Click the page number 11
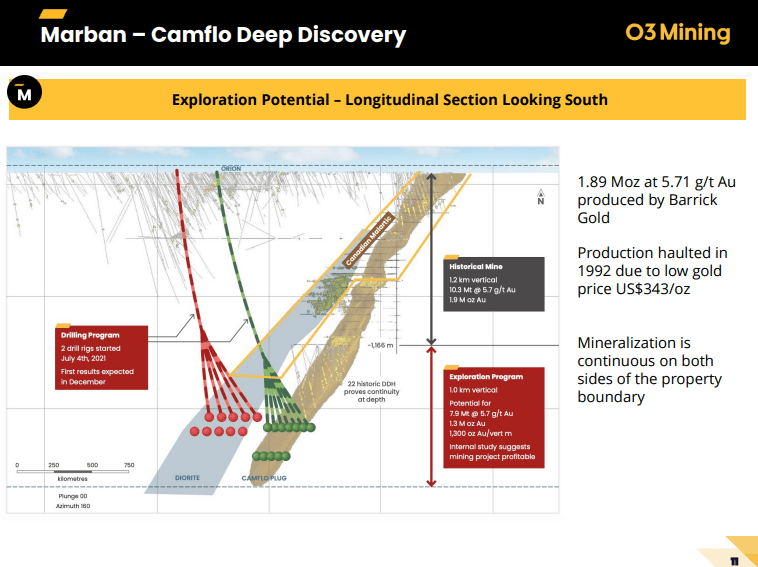The image size is (758, 567). 735,561
